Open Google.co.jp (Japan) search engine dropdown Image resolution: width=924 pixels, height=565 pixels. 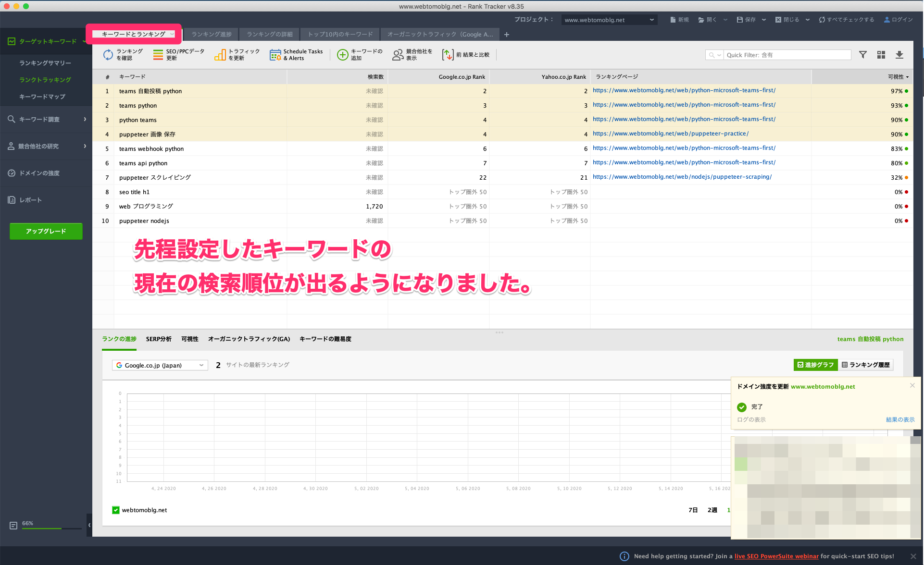click(160, 365)
